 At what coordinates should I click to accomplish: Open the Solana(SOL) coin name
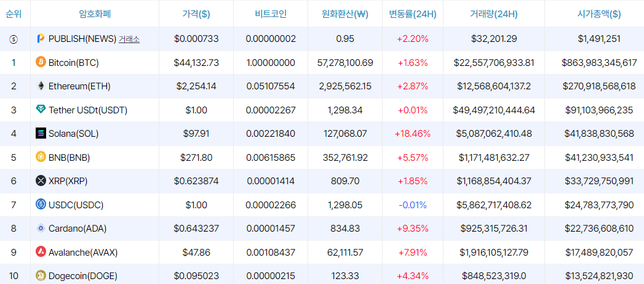click(74, 134)
